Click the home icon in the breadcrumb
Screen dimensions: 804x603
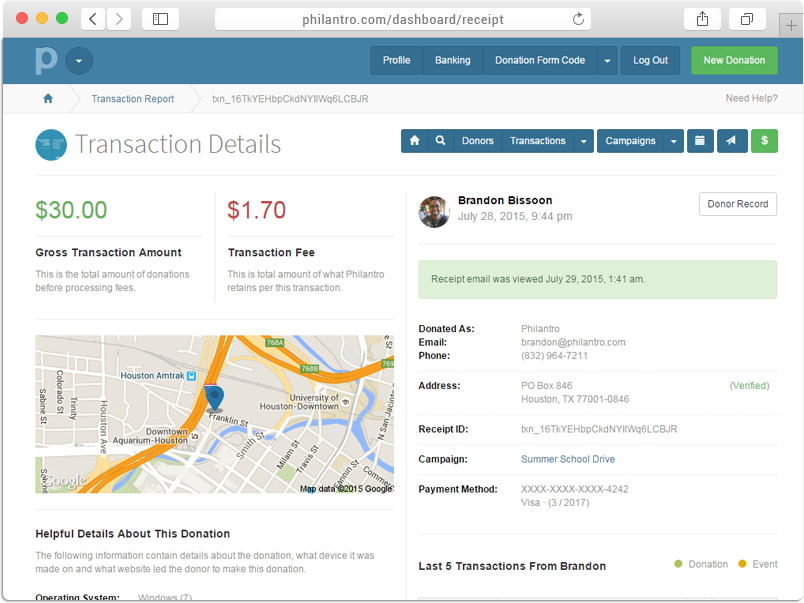pos(48,98)
